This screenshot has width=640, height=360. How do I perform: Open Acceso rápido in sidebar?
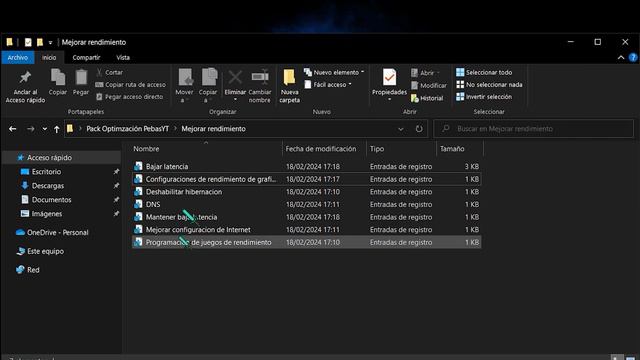(x=49, y=158)
